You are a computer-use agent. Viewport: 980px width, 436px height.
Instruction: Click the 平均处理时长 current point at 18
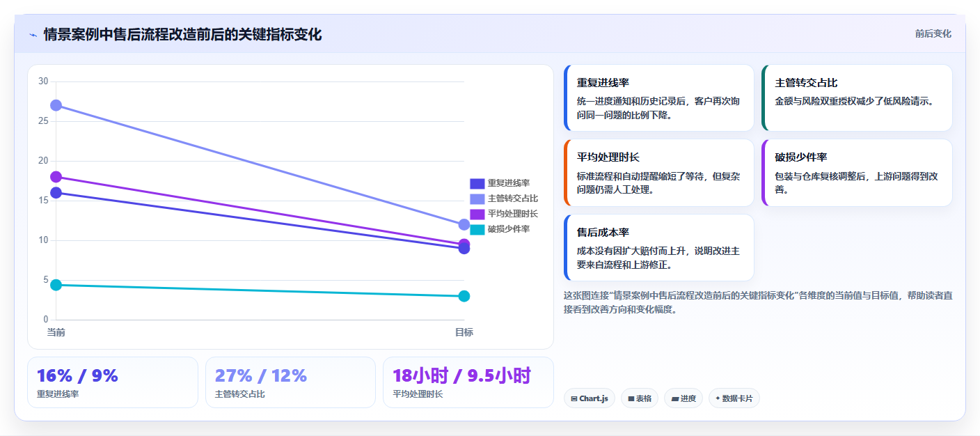coord(56,177)
